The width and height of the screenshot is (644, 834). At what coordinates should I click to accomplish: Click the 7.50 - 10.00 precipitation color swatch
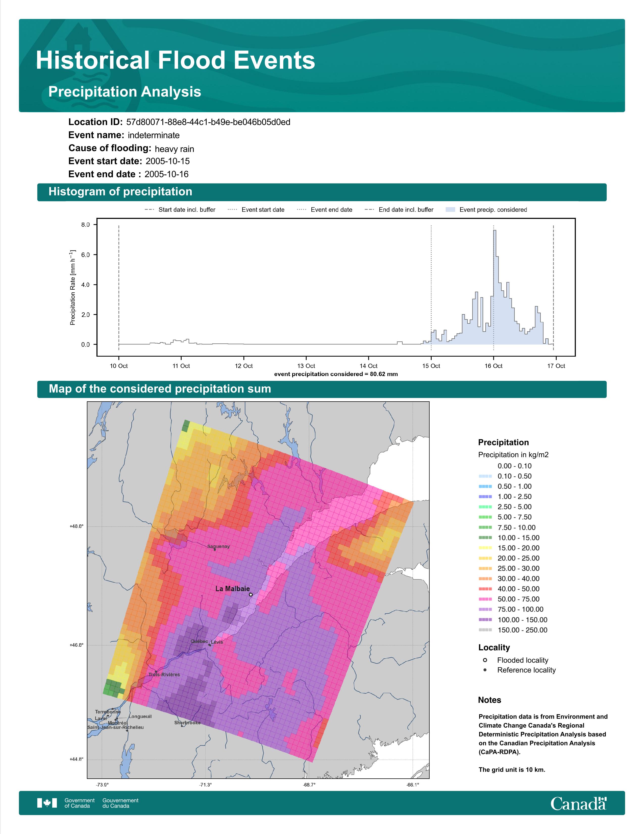pyautogui.click(x=485, y=527)
